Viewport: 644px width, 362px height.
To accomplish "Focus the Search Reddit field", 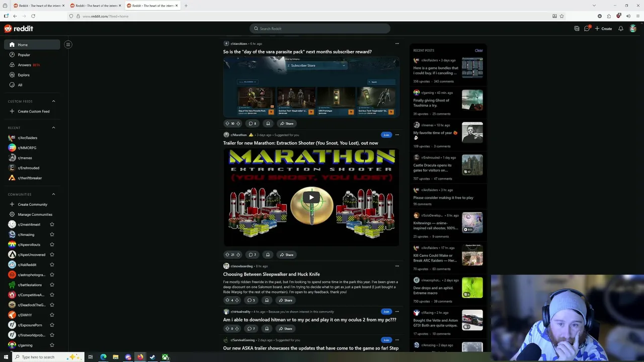I will tap(320, 29).
